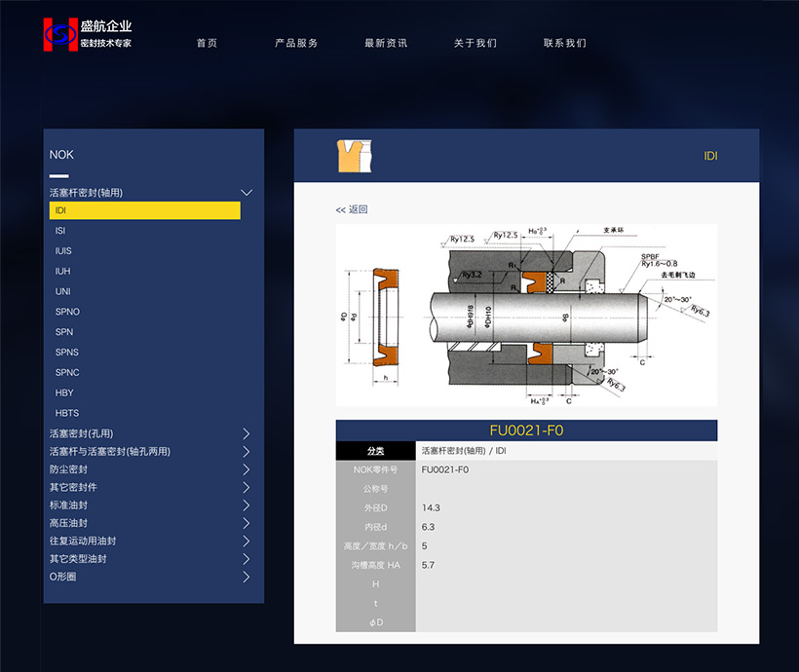Select UNI in the sidebar list
This screenshot has height=672, width=799.
click(62, 291)
